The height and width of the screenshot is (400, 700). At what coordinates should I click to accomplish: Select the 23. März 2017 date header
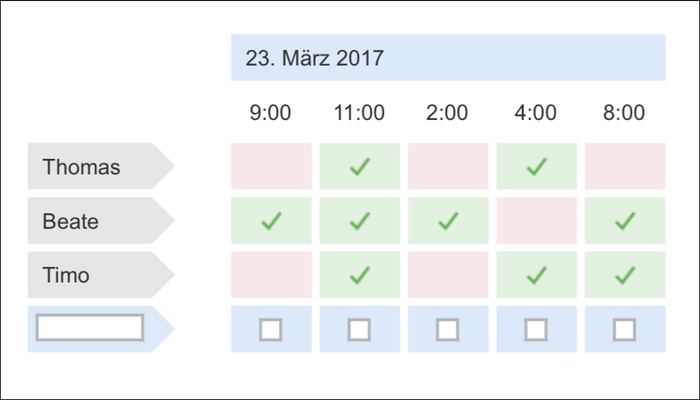(x=448, y=58)
